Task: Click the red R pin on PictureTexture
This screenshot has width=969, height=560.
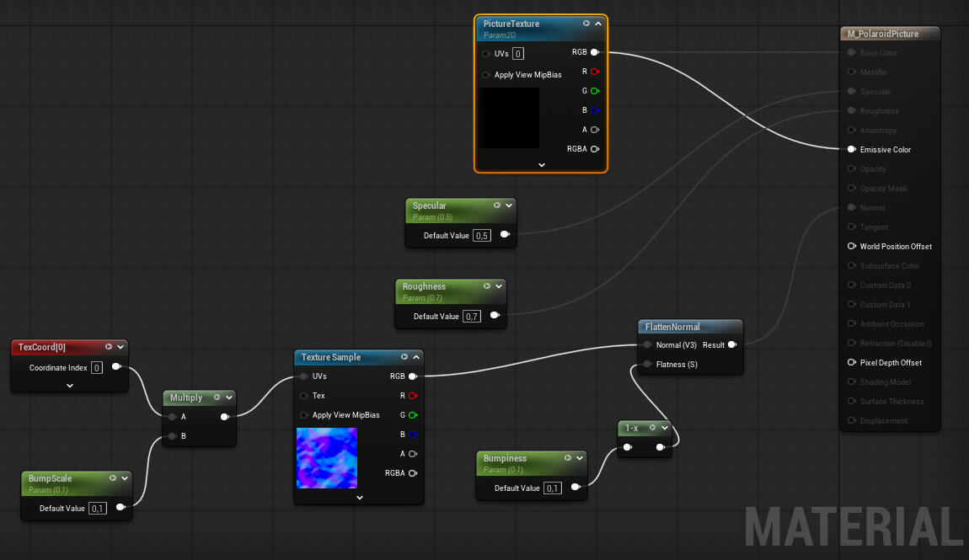Action: [x=595, y=72]
